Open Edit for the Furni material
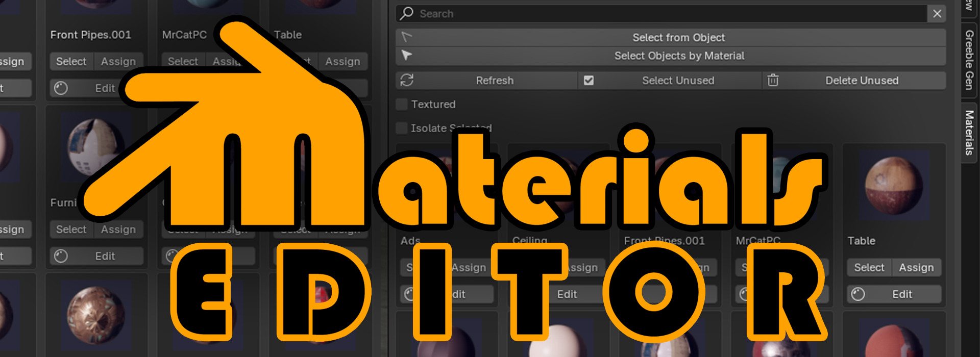Image resolution: width=980 pixels, height=357 pixels. tap(96, 256)
